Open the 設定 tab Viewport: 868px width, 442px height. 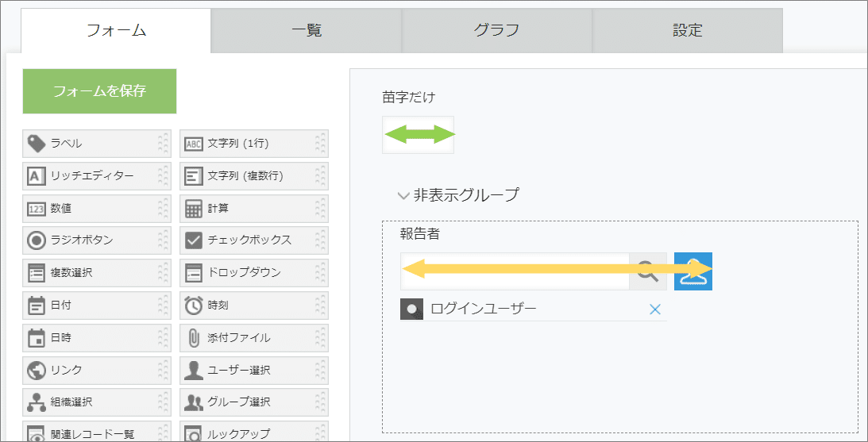point(688,30)
